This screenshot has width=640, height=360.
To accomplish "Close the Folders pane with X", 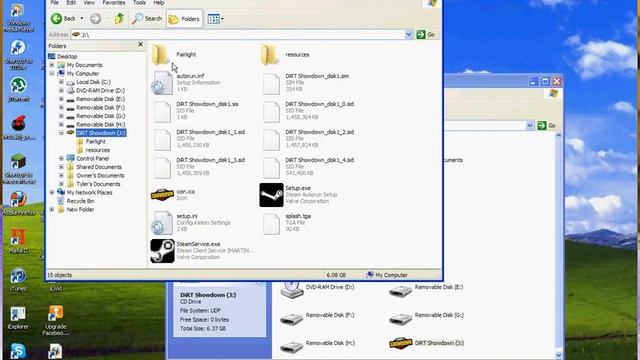I will tap(140, 44).
